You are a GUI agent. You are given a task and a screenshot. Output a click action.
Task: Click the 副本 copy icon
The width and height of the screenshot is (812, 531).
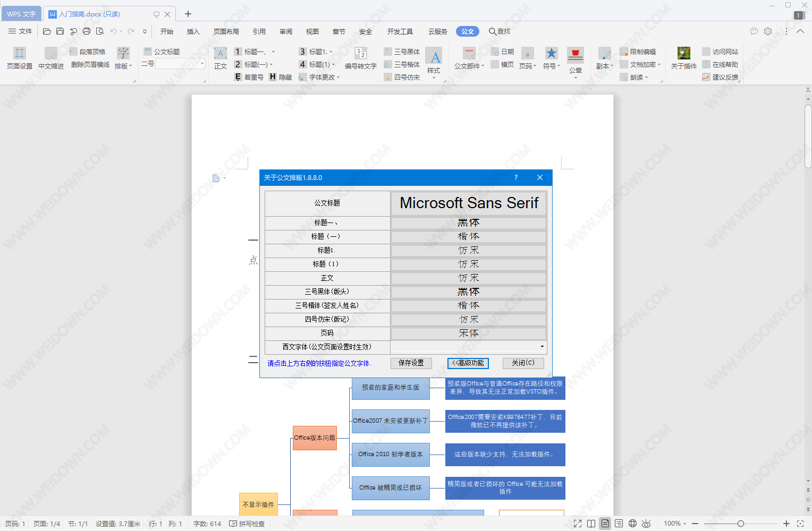click(x=605, y=58)
